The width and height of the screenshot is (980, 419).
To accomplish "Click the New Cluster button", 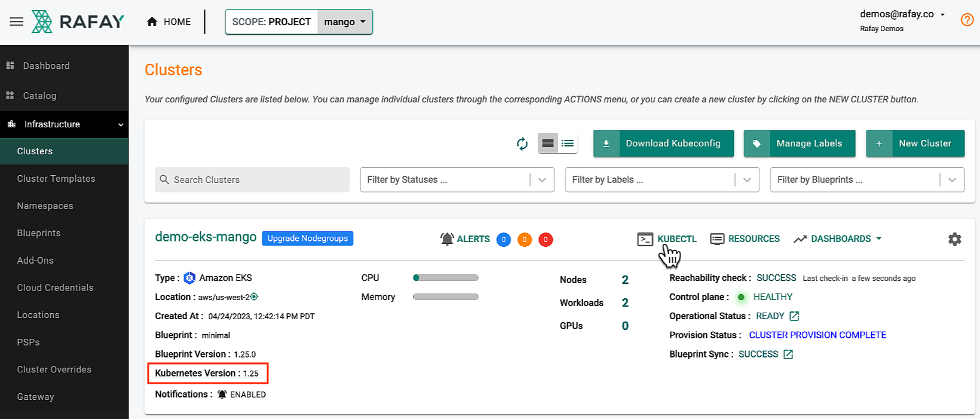I will [915, 143].
